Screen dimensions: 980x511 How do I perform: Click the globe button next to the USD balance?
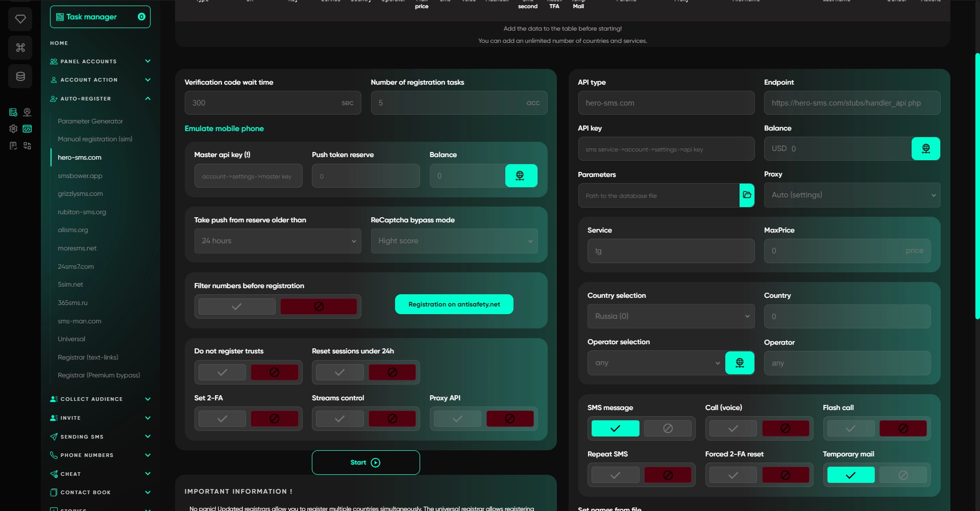click(925, 149)
